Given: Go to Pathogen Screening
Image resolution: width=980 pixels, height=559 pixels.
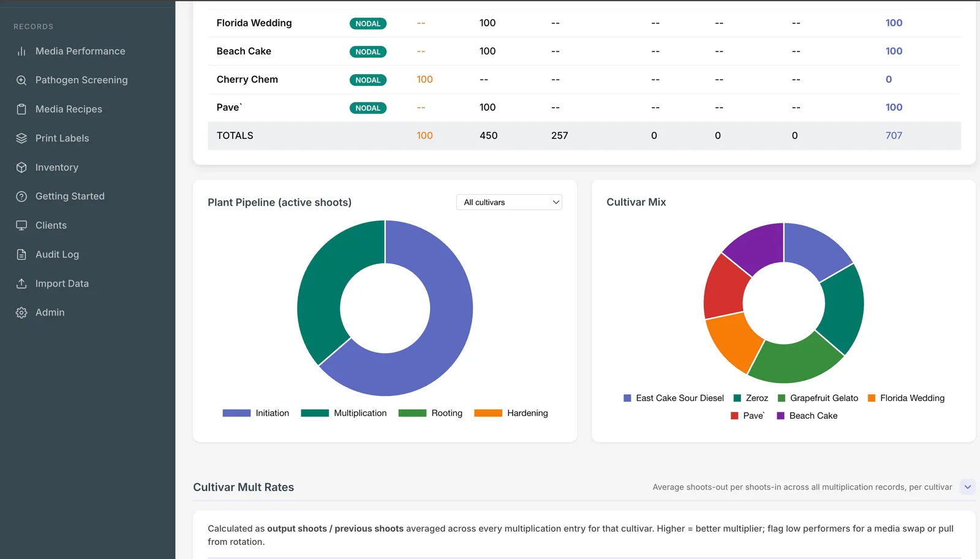Looking at the screenshot, I should (81, 80).
